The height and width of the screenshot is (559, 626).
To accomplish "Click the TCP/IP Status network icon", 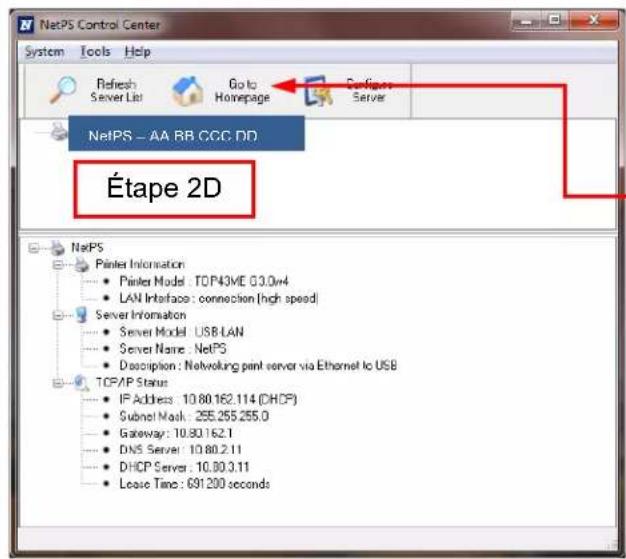I will click(x=82, y=383).
